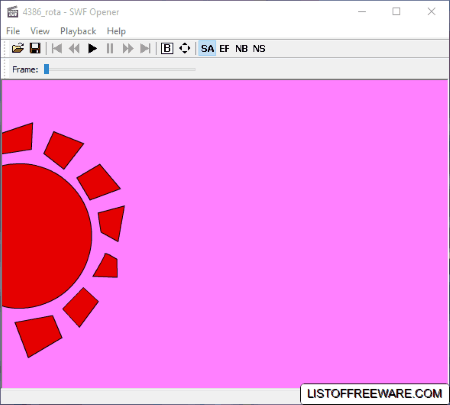
Task: Click the fit-to-window crosshair icon
Action: pyautogui.click(x=185, y=48)
